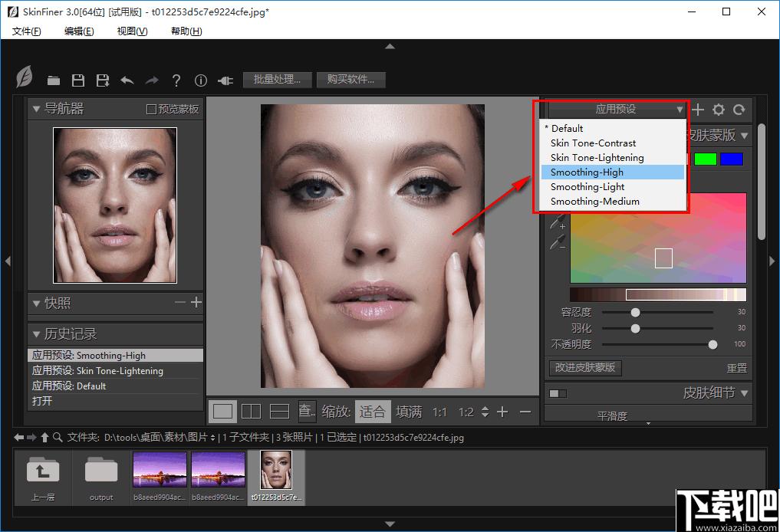Viewport: 780px width, 532px height.
Task: Open the 编辑(E) menu
Action: [x=79, y=31]
